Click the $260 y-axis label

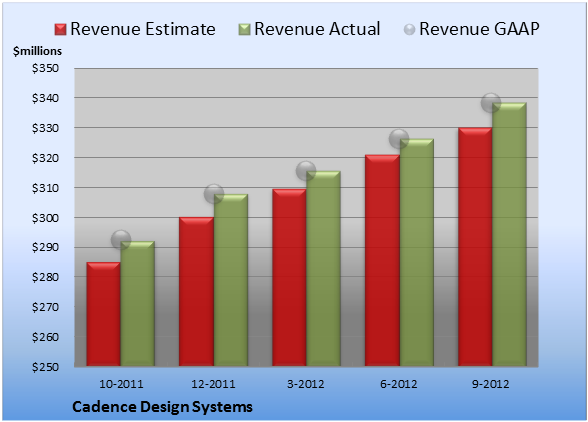(45, 337)
